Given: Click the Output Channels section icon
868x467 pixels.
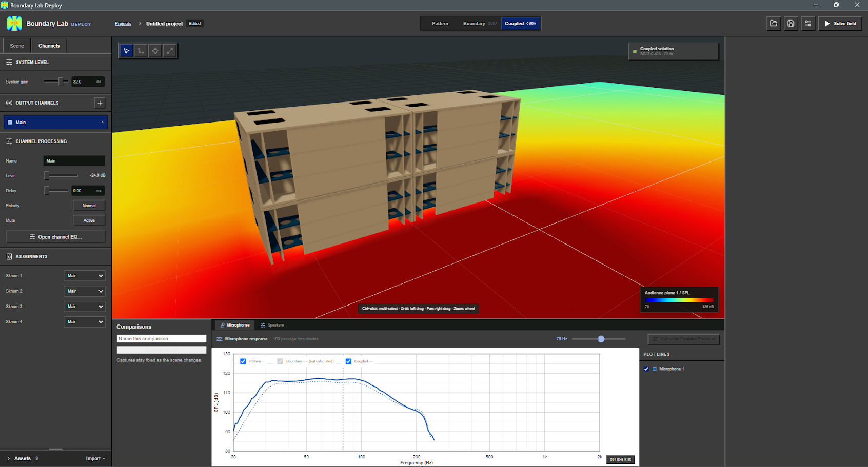Looking at the screenshot, I should point(9,103).
